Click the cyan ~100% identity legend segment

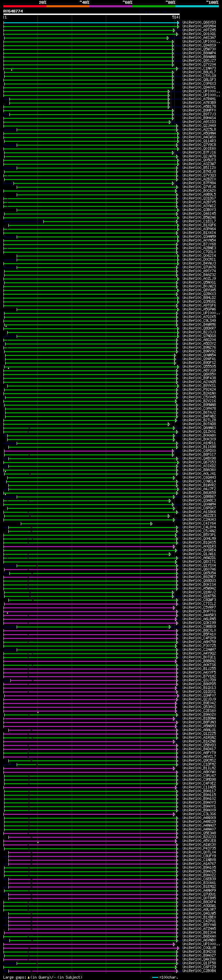coord(197,6)
